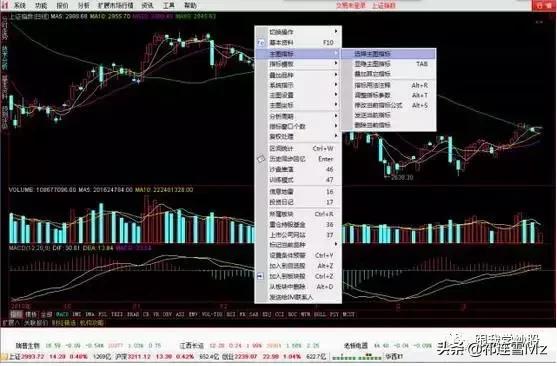Switch to the BOLL indicator tab
This screenshot has height=366, width=557.
320,314
